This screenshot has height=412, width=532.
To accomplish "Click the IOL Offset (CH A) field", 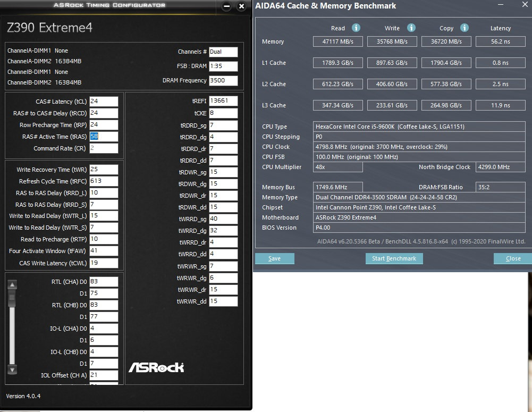I will (104, 375).
